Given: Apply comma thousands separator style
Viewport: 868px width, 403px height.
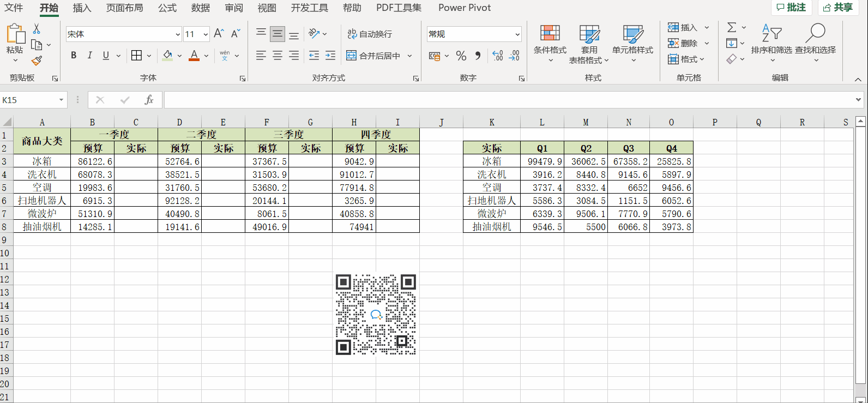Looking at the screenshot, I should tap(478, 56).
